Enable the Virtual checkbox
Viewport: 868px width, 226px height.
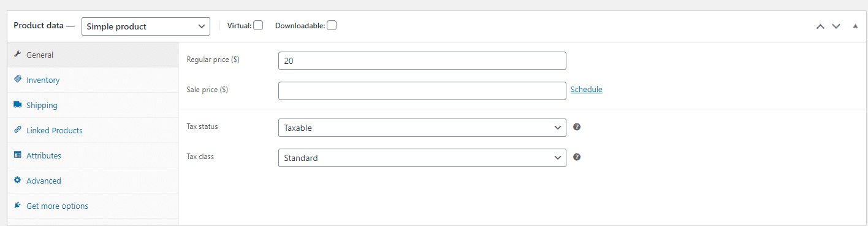tap(258, 26)
